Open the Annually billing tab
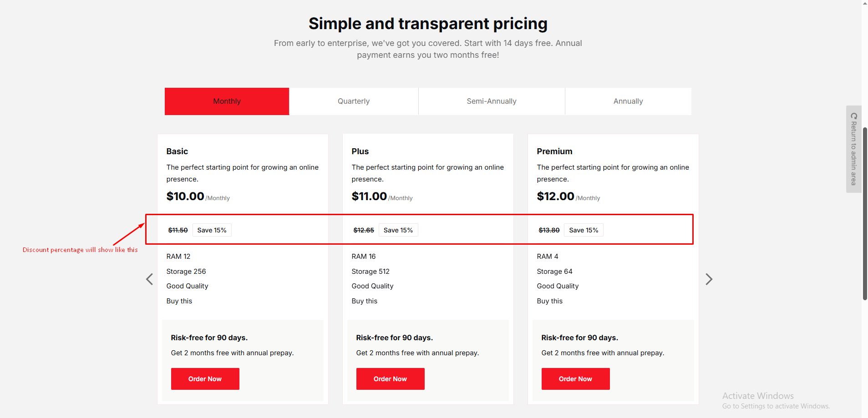The image size is (868, 418). pyautogui.click(x=628, y=101)
